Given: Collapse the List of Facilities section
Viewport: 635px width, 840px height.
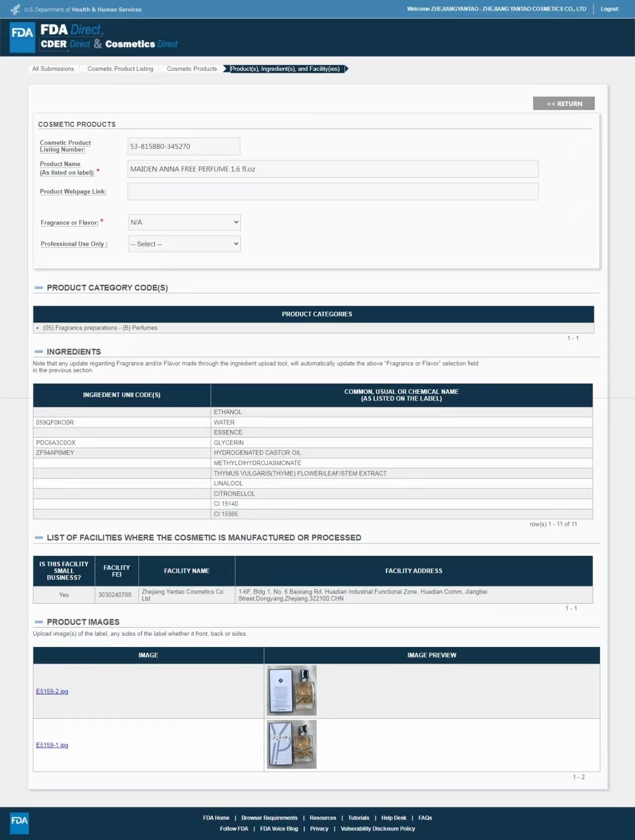Looking at the screenshot, I should pos(39,538).
